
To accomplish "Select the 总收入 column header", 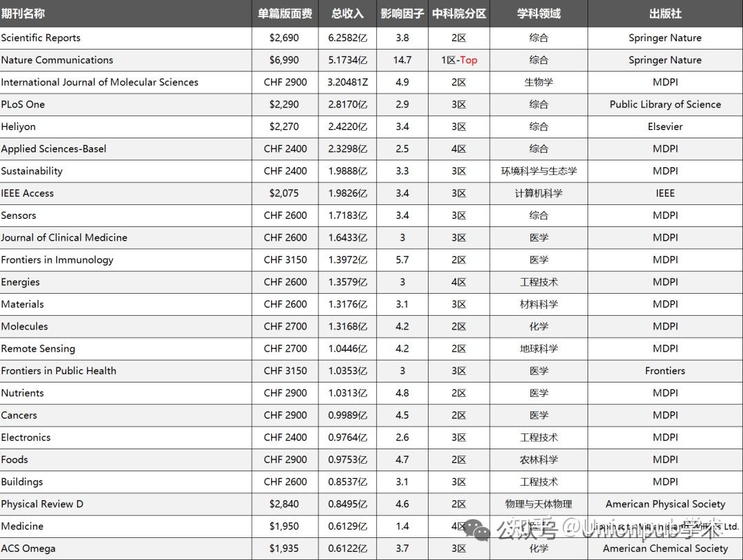I will coord(347,12).
